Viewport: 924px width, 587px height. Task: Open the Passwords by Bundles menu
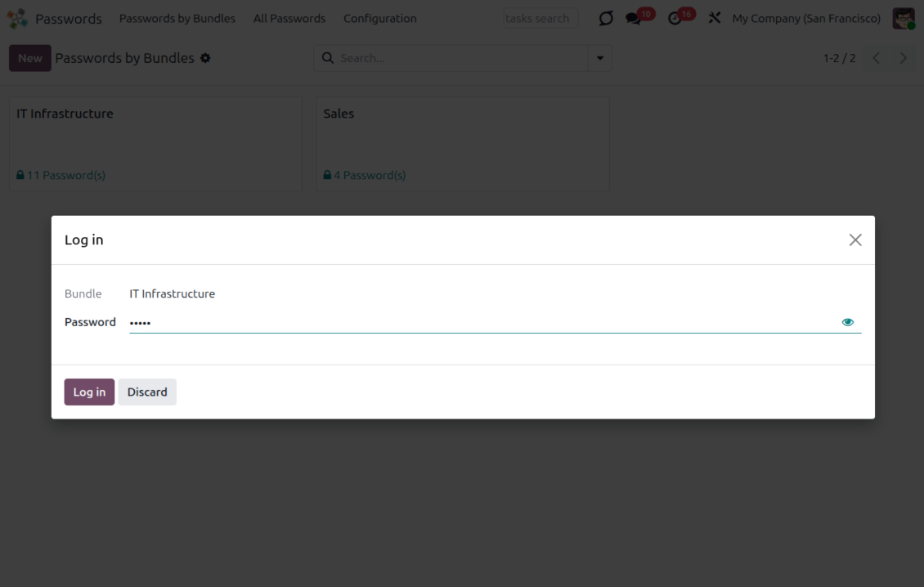(x=177, y=18)
